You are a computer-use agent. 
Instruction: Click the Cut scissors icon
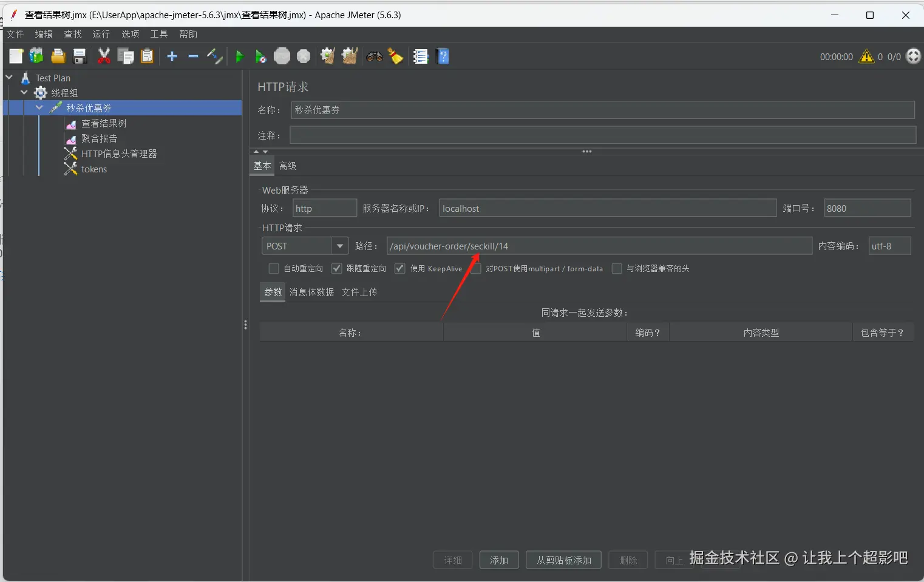[104, 56]
